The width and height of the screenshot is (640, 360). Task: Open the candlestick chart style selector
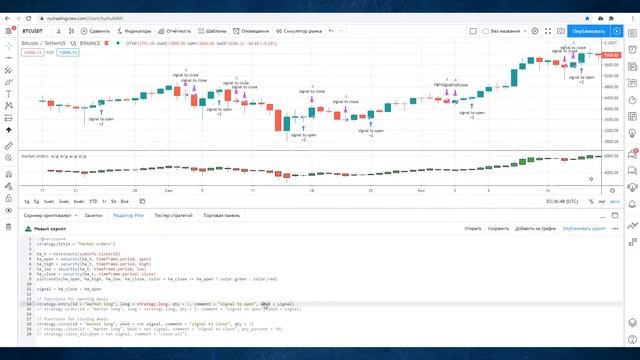[x=71, y=31]
